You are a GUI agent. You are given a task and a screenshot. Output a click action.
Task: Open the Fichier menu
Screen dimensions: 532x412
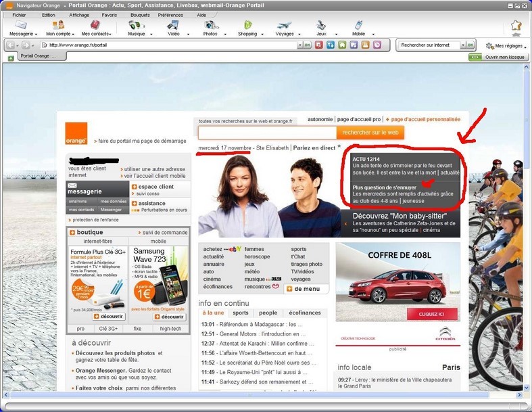pos(19,15)
